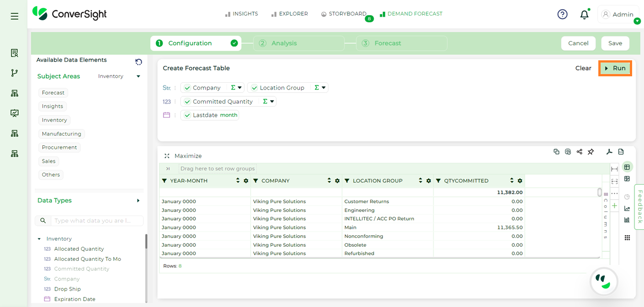Open Location Group aggregation dropdown

pos(320,88)
